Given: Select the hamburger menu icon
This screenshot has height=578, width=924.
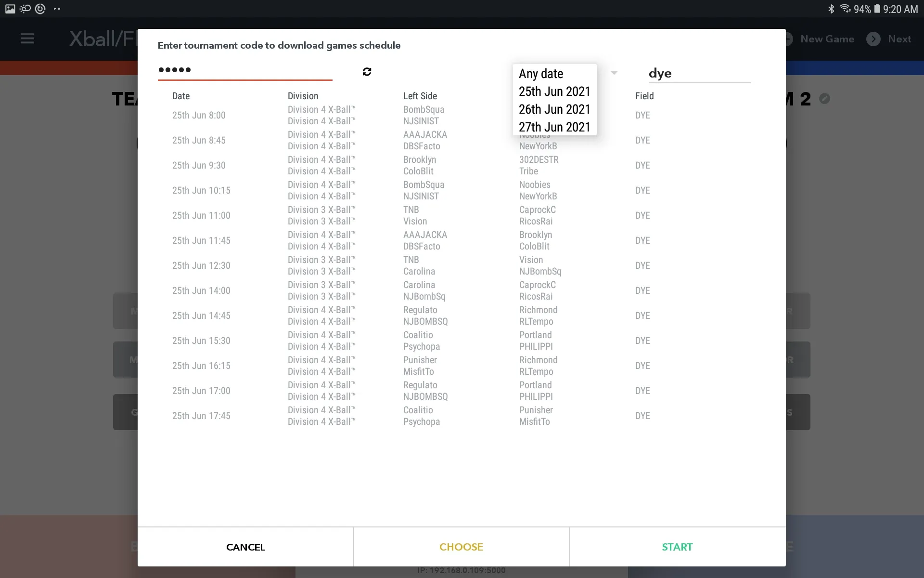Looking at the screenshot, I should pyautogui.click(x=26, y=38).
